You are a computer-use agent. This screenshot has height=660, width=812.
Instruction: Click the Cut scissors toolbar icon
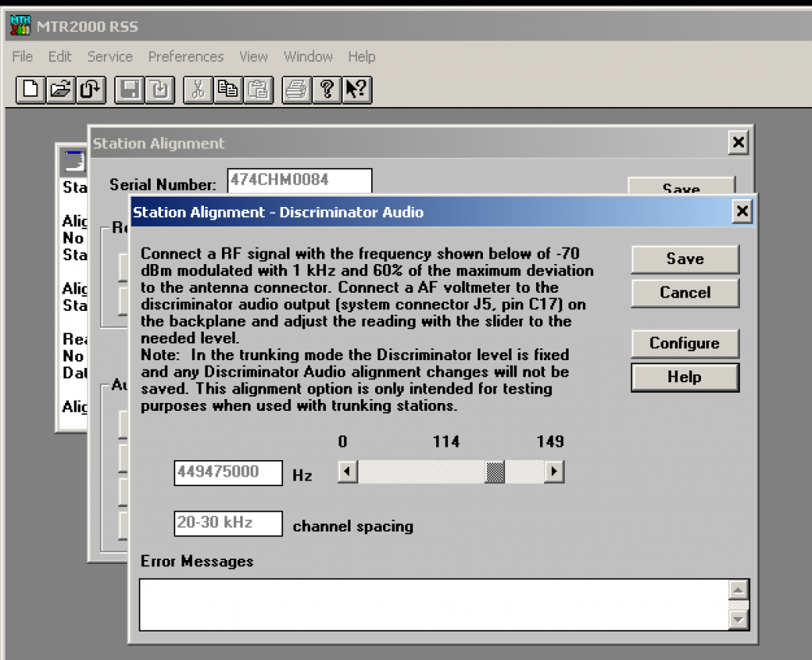[x=197, y=90]
